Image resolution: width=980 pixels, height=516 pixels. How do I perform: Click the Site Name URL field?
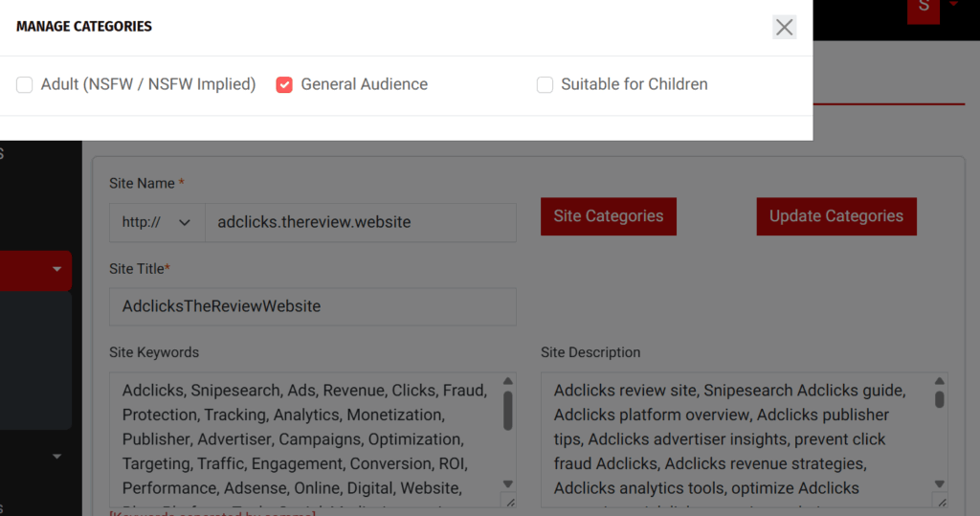pos(360,222)
